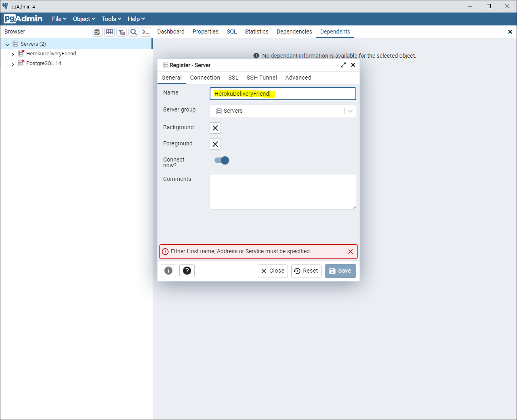Switch to the SQL tab

[x=232, y=31]
